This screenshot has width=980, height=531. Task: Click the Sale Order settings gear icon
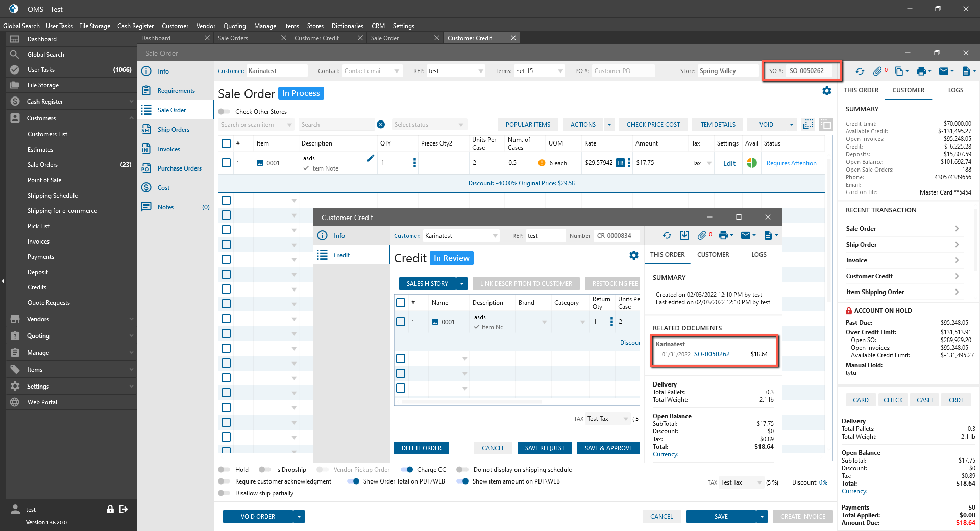[826, 91]
